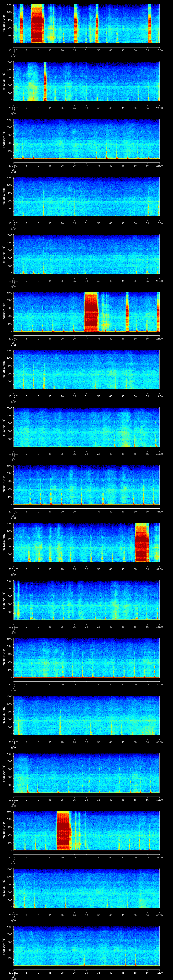Open the 23:24 spectrogram panel
This screenshot has height=980, width=173.
86,139
